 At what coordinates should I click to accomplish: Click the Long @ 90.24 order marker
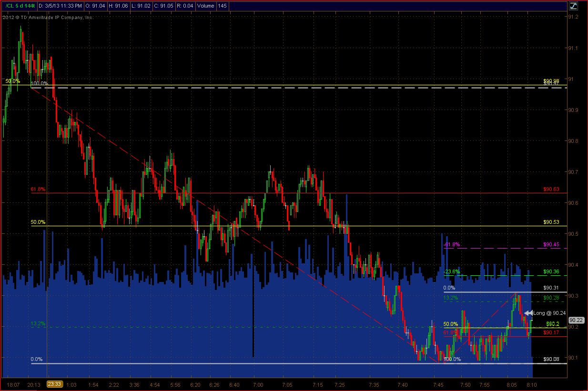[x=544, y=313]
